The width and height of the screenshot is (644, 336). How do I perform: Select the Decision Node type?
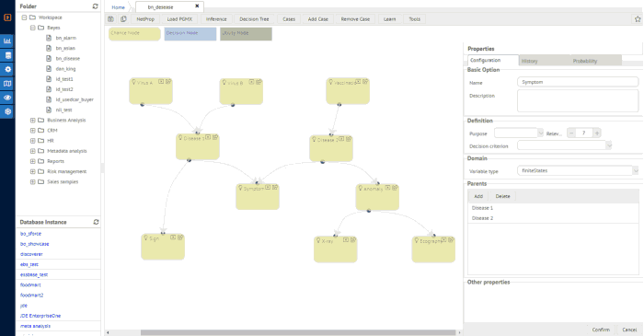pos(190,34)
